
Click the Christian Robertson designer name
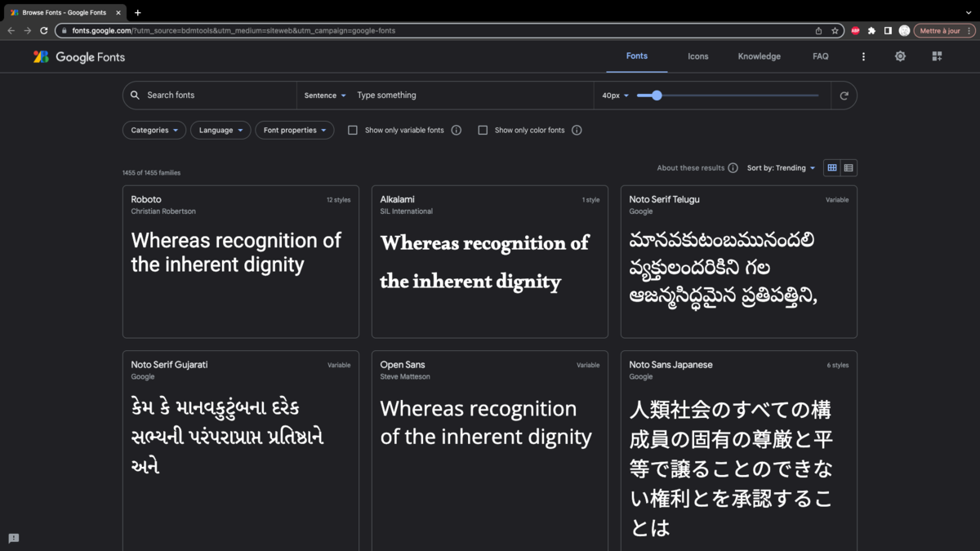point(163,211)
